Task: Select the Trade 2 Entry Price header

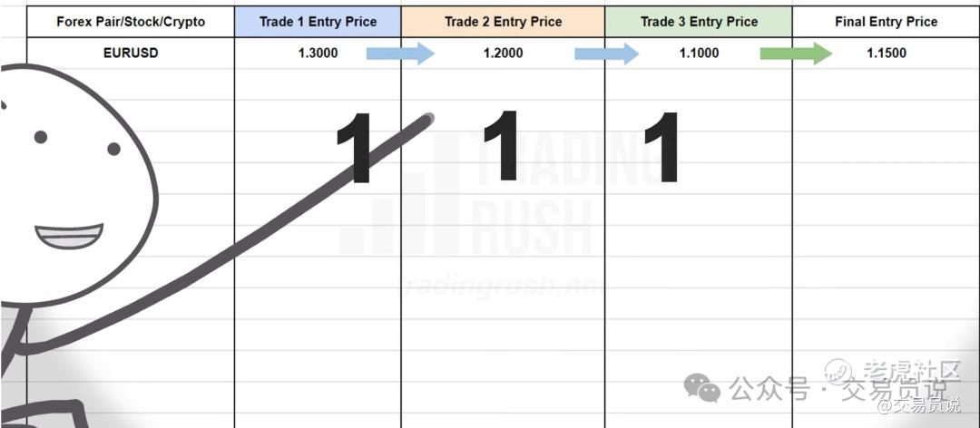Action: click(503, 22)
